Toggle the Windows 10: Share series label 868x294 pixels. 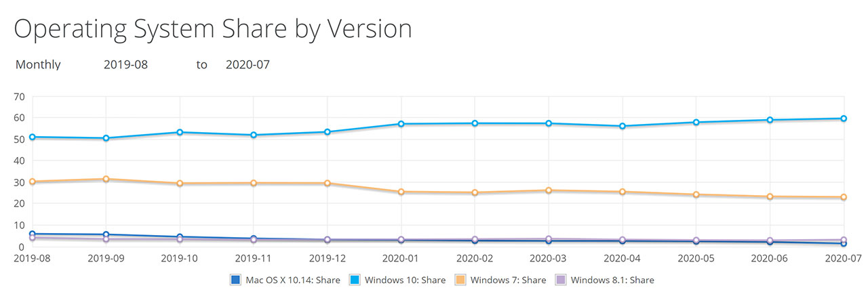pyautogui.click(x=406, y=280)
